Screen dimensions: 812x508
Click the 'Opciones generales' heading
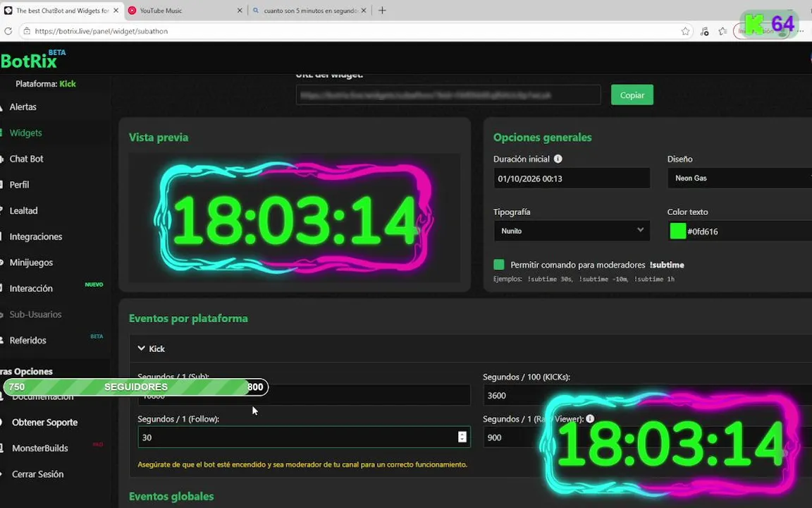(x=542, y=138)
